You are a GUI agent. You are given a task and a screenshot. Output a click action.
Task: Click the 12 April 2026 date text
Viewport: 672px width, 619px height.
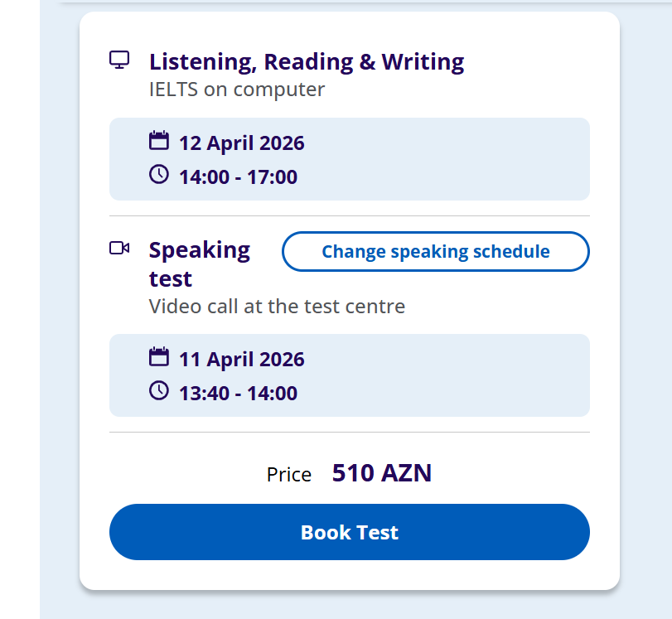tap(242, 143)
